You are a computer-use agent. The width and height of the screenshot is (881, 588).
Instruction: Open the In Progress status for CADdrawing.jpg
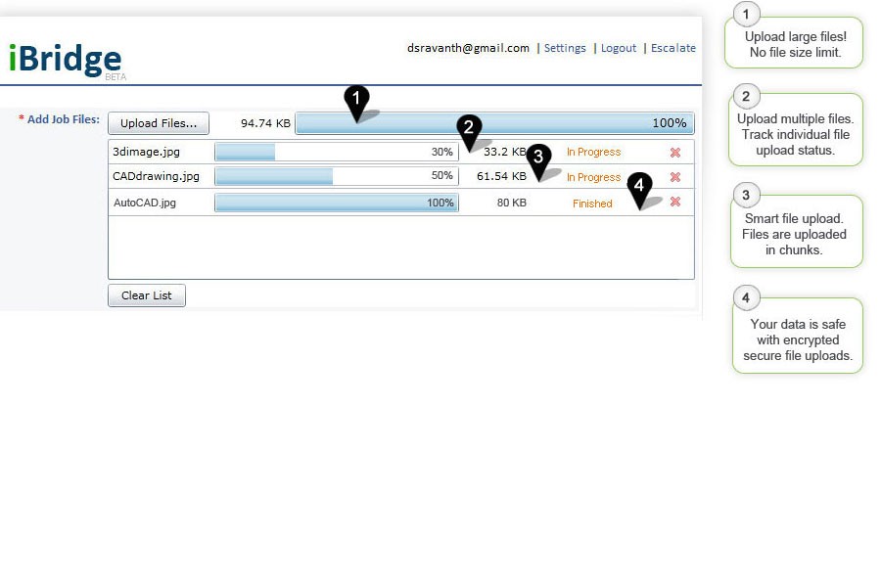[x=593, y=177]
